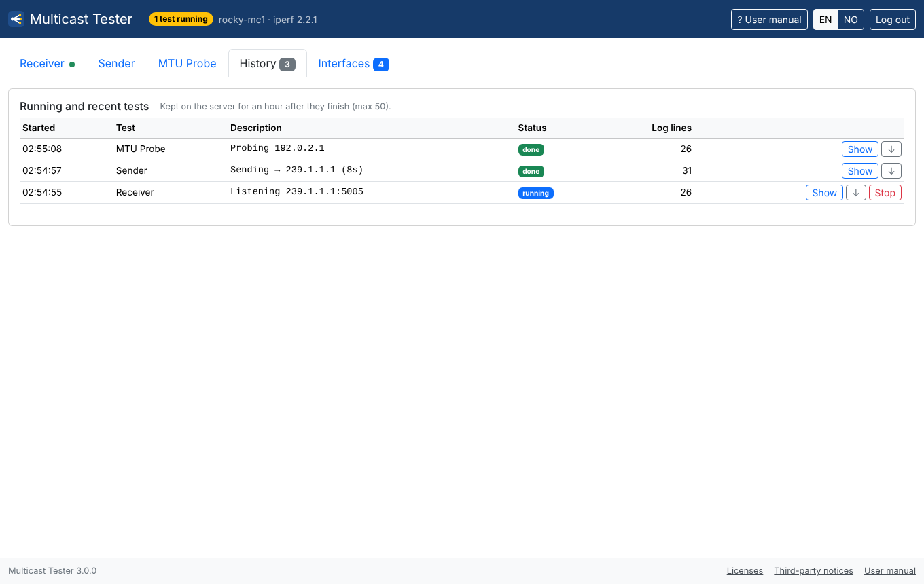This screenshot has width=924, height=584.
Task: Click the 'Test' column header
Action: [126, 128]
